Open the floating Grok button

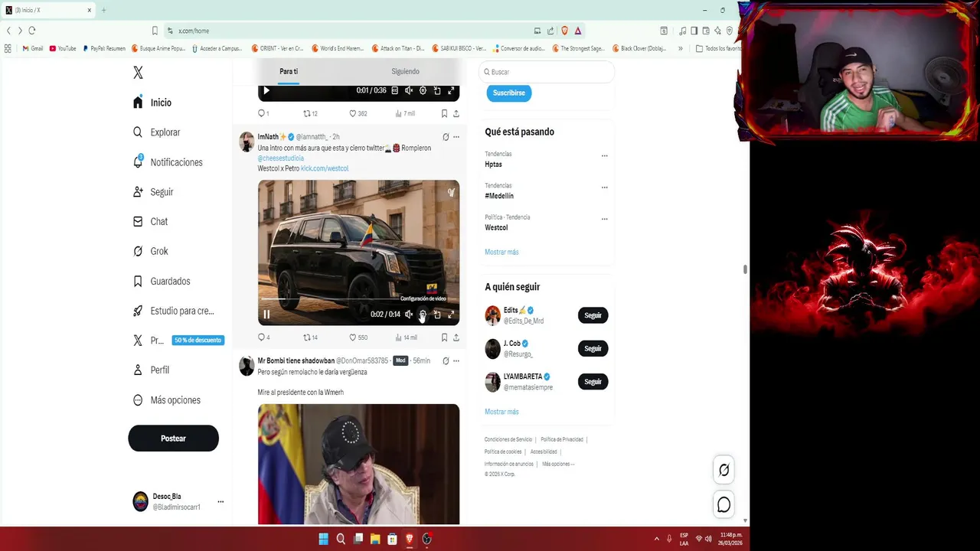(724, 470)
